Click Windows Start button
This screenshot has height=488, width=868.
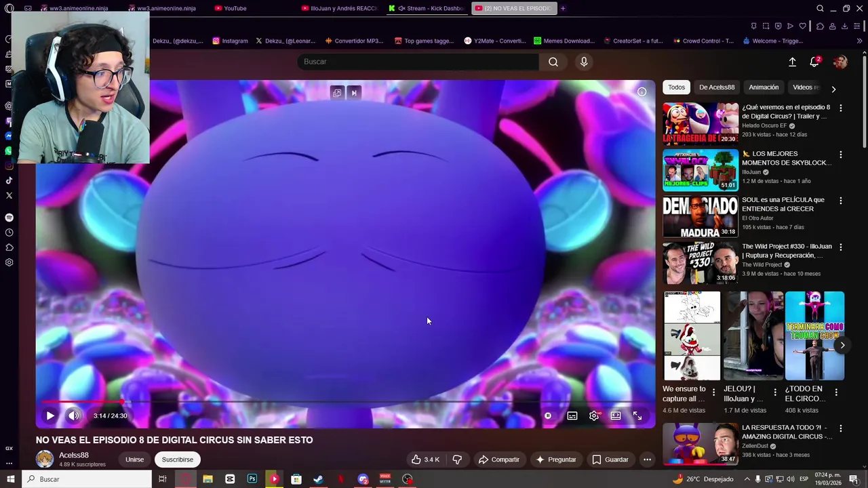pos(10,479)
